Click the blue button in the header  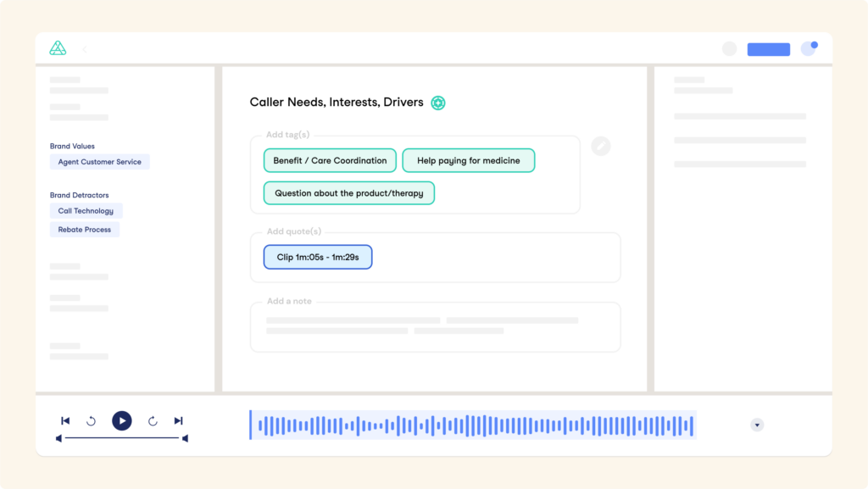(x=768, y=49)
